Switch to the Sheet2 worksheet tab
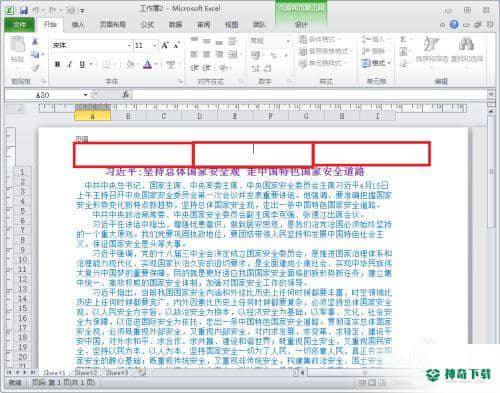Screen dimensions: 500x393 tap(86, 372)
